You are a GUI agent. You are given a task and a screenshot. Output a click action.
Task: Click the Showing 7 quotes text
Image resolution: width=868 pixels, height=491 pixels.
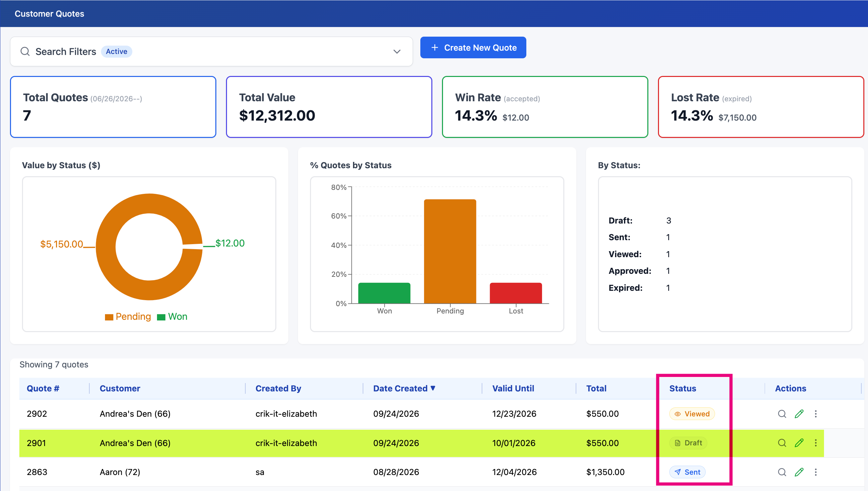tap(54, 364)
